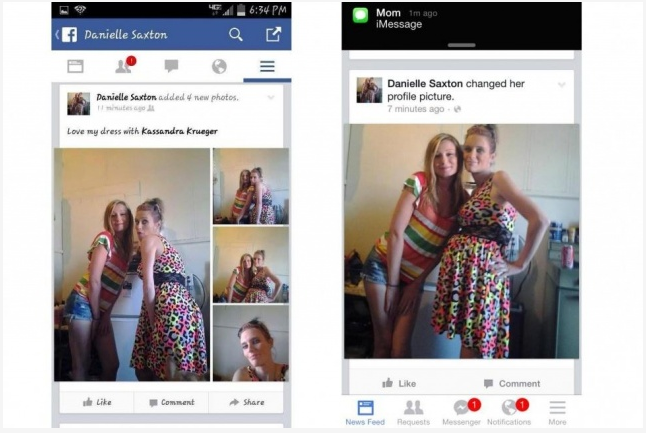
Task: Open the news feed card icon
Action: pos(75,66)
